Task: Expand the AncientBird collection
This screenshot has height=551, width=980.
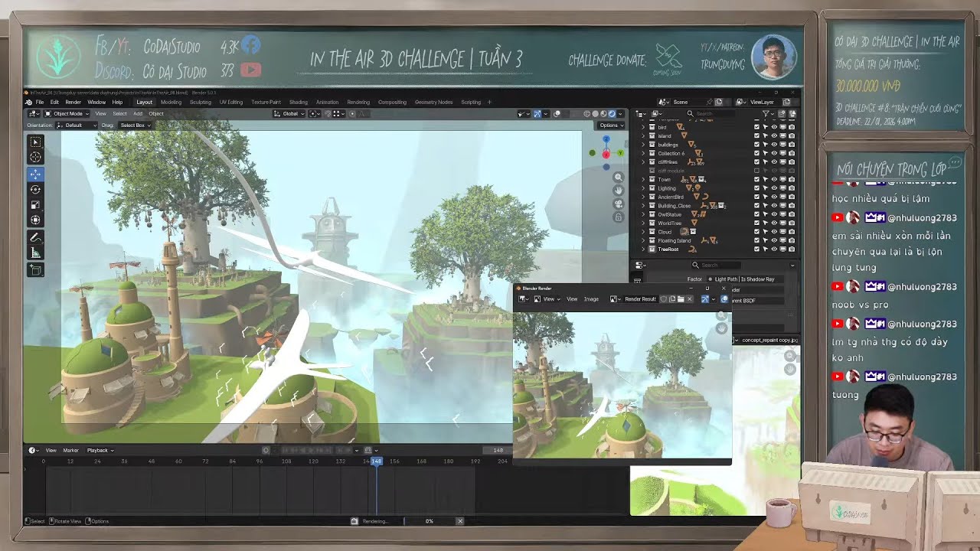Action: pyautogui.click(x=643, y=197)
